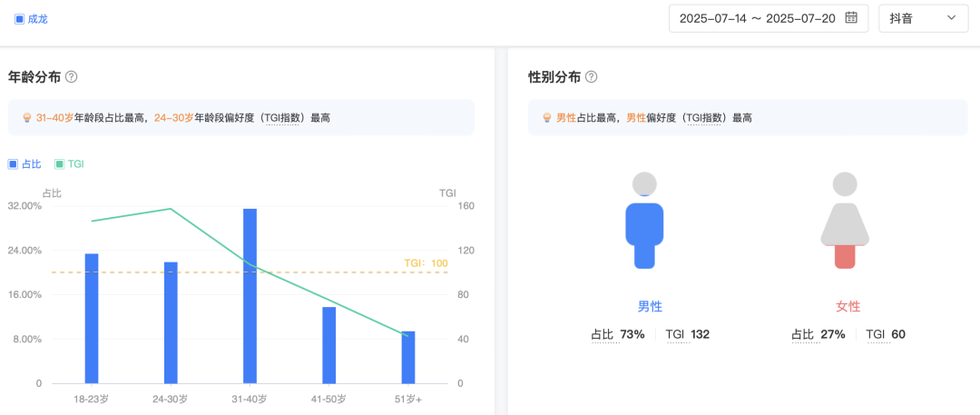
Task: Click TGI指数 link in gender insight
Action: coord(704,117)
